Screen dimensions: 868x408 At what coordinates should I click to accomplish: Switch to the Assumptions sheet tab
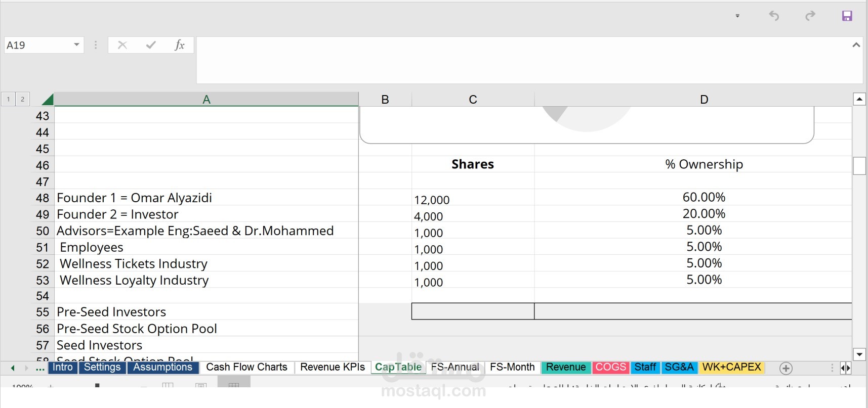(x=163, y=368)
